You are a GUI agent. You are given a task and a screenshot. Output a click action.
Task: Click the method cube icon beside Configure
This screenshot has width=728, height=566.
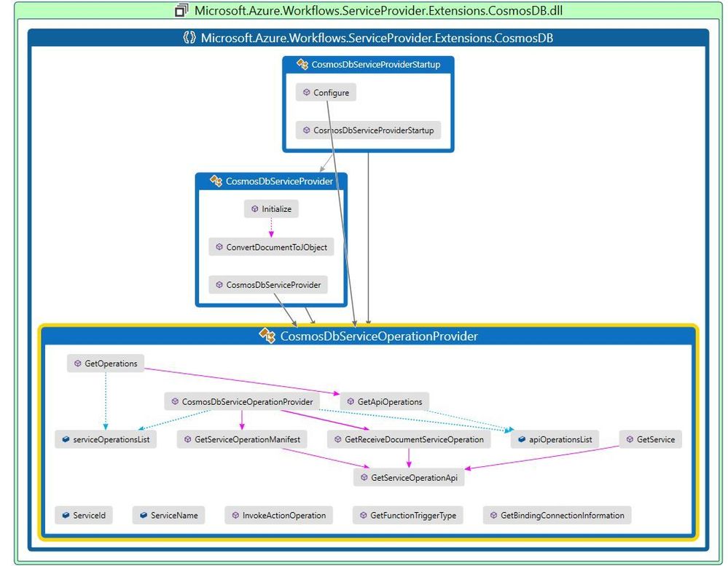click(x=306, y=93)
